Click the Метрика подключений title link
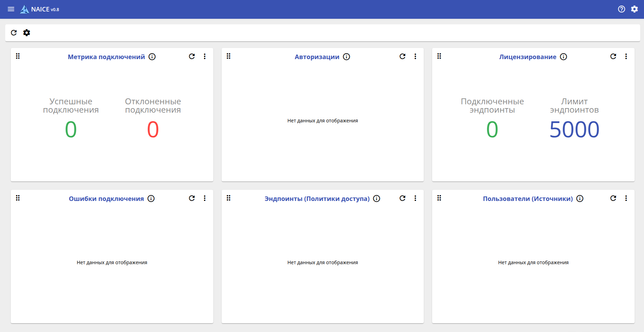The image size is (644, 332). coord(106,57)
